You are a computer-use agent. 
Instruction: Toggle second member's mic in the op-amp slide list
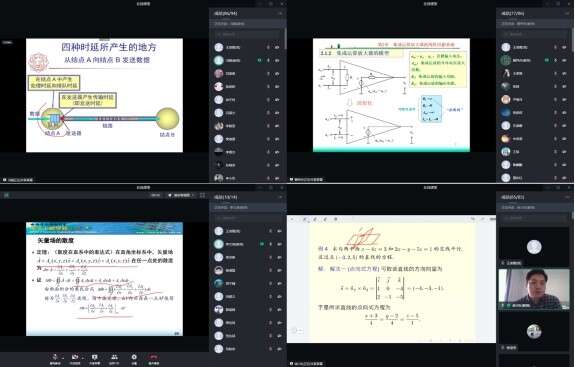pyautogui.click(x=564, y=60)
